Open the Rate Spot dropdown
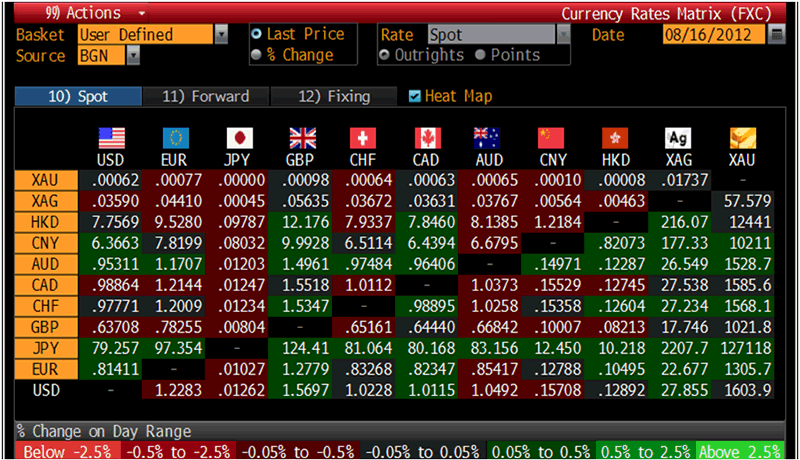This screenshot has width=800, height=460. [563, 35]
